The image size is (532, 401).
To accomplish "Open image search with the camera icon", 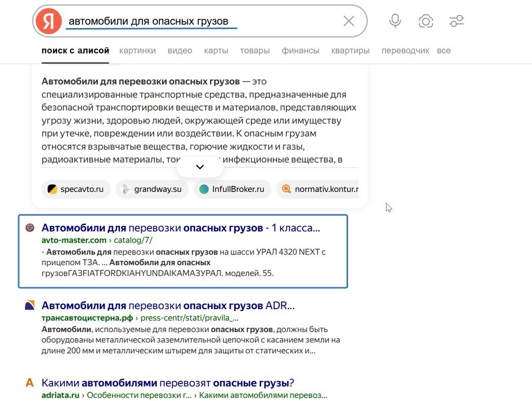I will (x=426, y=21).
